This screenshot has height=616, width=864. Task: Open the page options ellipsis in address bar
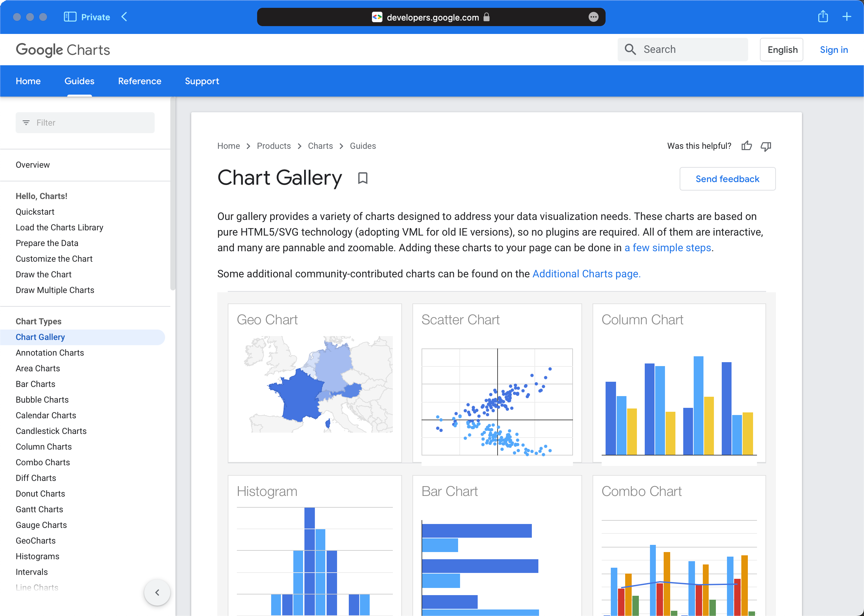(593, 17)
